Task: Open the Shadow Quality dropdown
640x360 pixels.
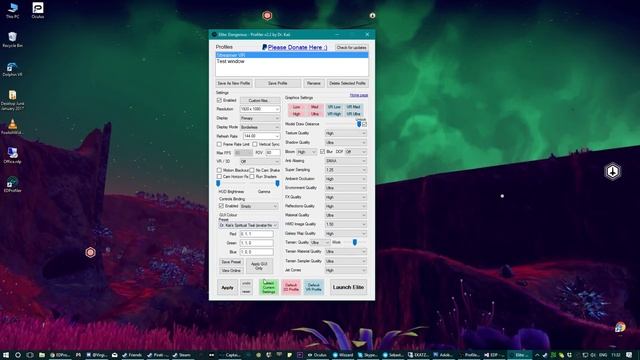Action: (x=345, y=142)
